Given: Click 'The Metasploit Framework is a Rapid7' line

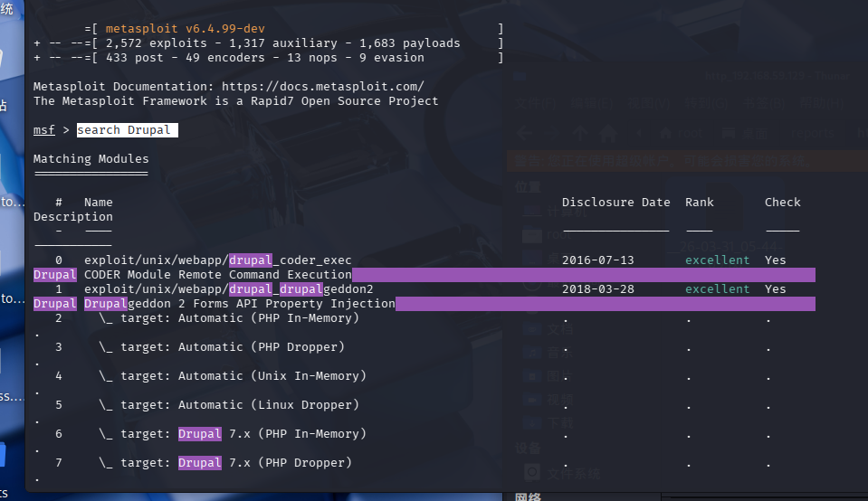Looking at the screenshot, I should [x=236, y=101].
